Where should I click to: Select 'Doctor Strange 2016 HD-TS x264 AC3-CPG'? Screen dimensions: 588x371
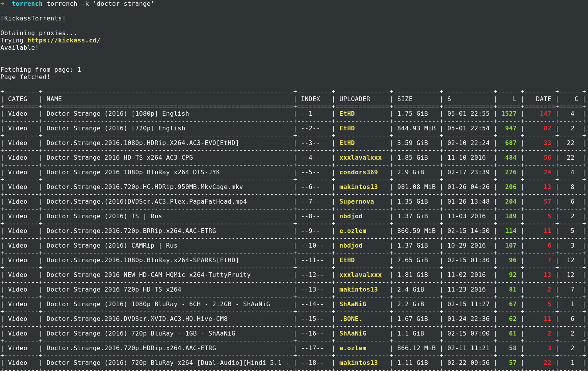[120, 157]
